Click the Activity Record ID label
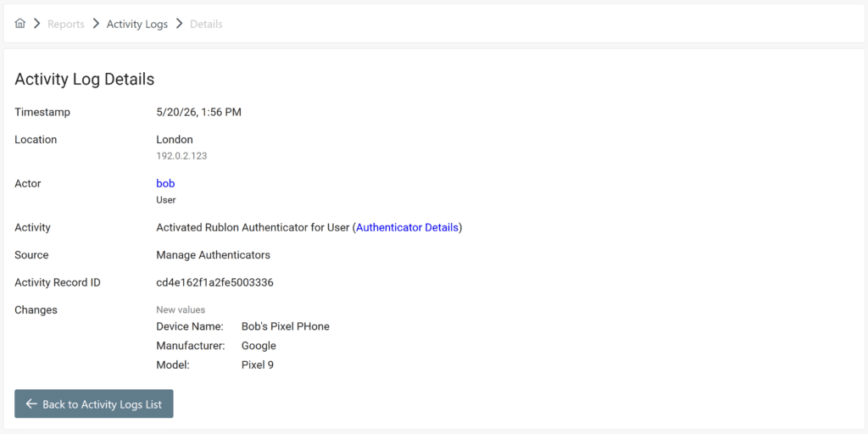The image size is (868, 434). click(x=58, y=283)
